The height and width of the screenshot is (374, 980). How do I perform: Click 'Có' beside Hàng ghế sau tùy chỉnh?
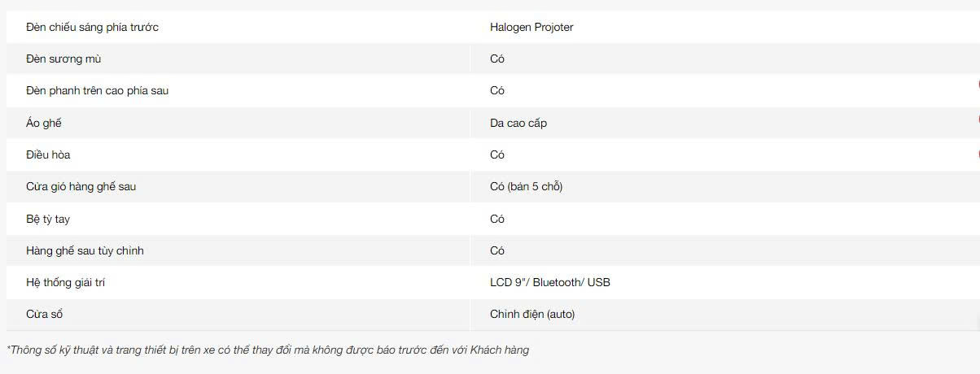(x=497, y=250)
